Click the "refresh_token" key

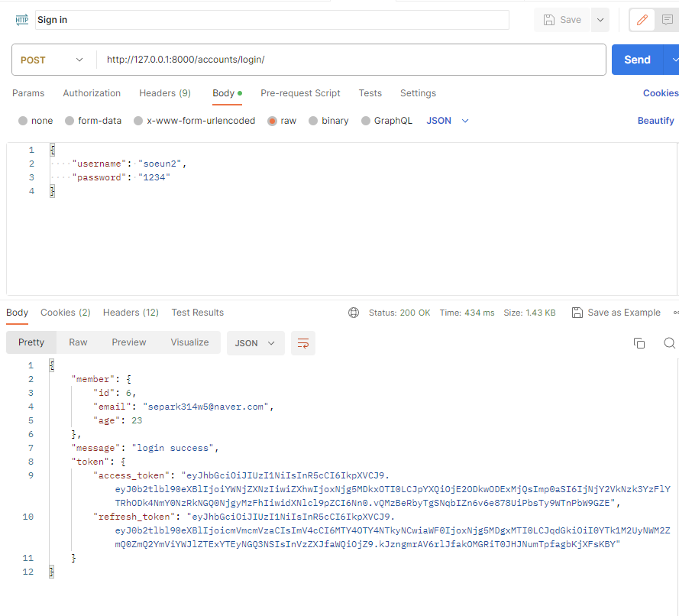tap(134, 517)
